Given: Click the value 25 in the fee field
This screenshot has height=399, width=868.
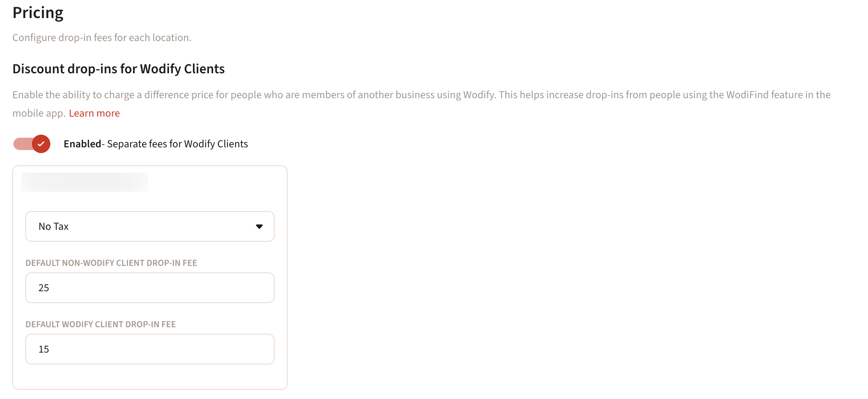Looking at the screenshot, I should pyautogui.click(x=44, y=288).
